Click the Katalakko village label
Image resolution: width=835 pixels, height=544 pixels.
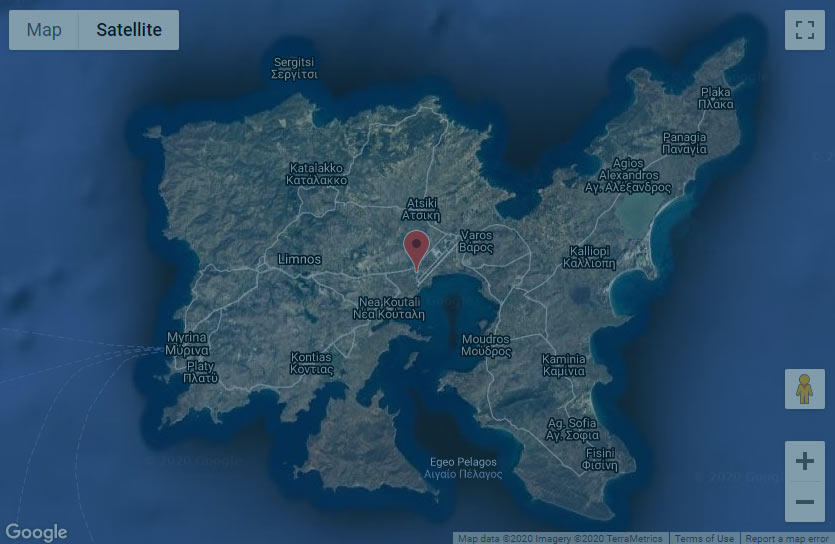pos(316,174)
